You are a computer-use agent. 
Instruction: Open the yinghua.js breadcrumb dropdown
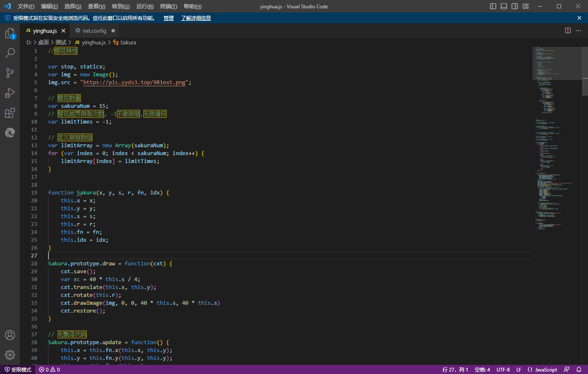tap(90, 42)
